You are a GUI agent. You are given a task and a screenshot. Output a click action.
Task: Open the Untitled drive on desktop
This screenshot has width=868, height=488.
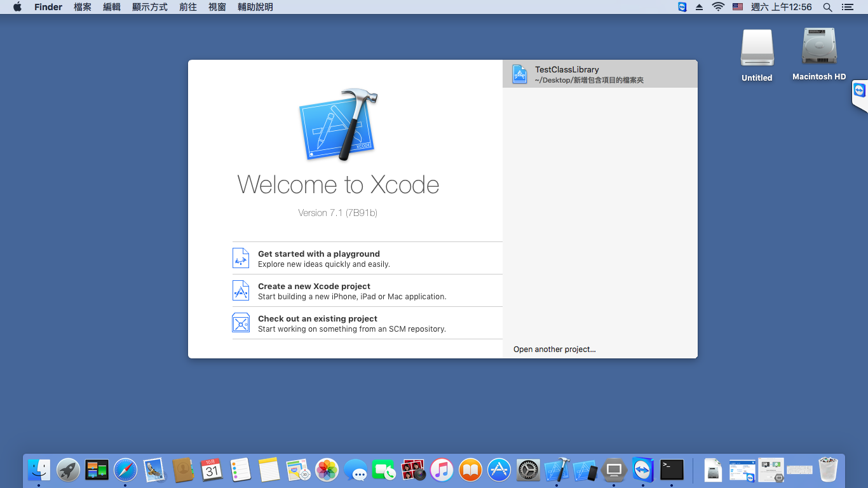click(x=757, y=55)
